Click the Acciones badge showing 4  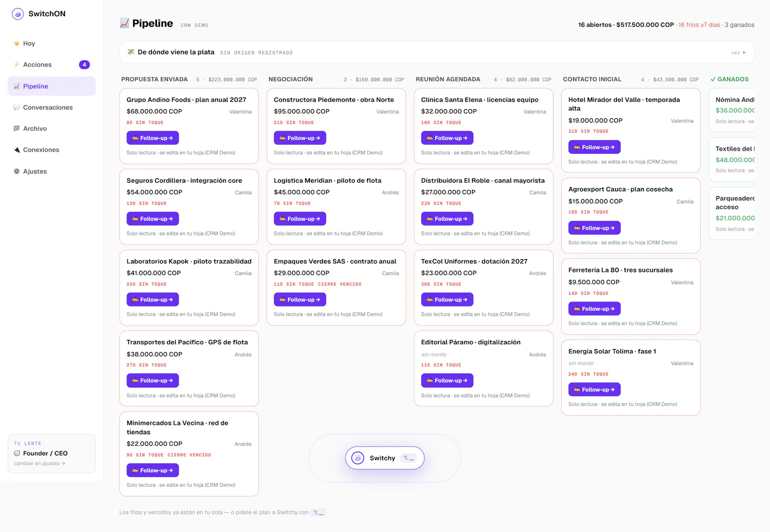[84, 64]
